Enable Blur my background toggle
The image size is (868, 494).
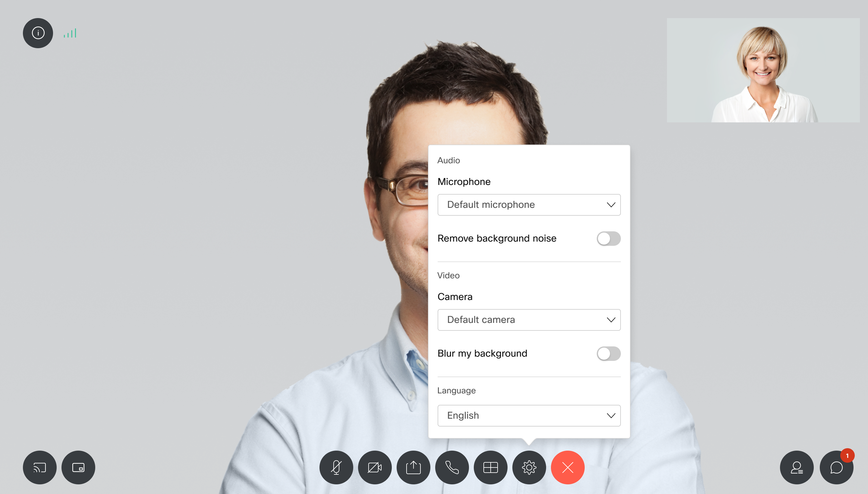pyautogui.click(x=608, y=353)
